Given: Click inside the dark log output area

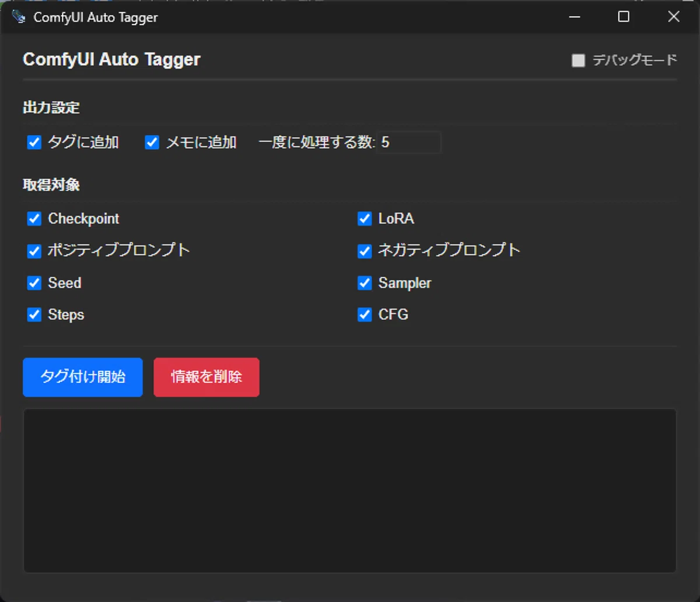Looking at the screenshot, I should [350, 491].
